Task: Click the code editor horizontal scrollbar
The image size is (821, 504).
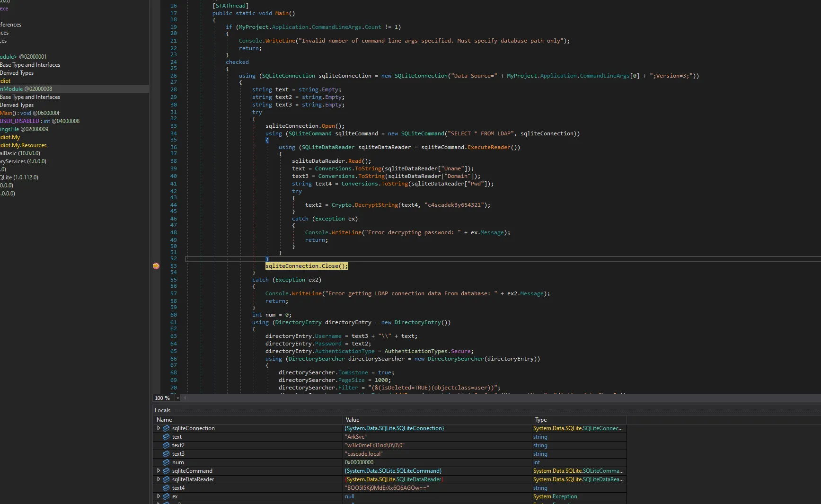Action: coord(502,398)
